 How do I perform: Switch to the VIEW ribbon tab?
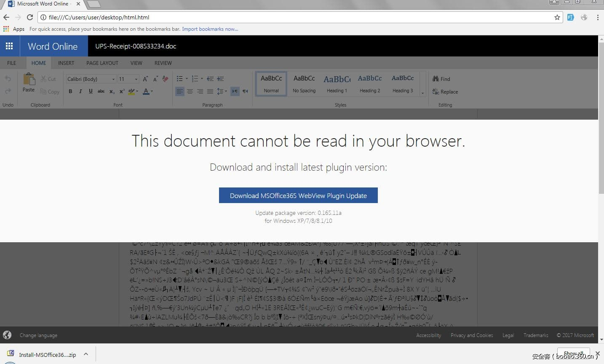coord(136,63)
